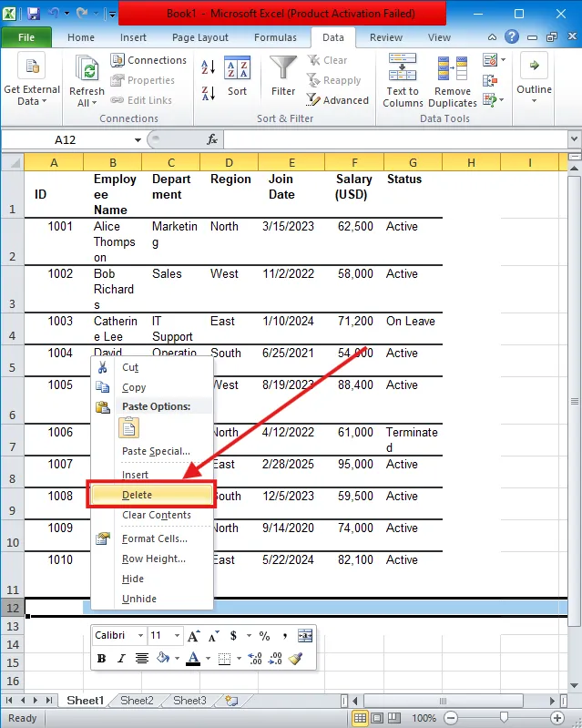Click Format Painter brush in mini toolbar

tap(295, 659)
